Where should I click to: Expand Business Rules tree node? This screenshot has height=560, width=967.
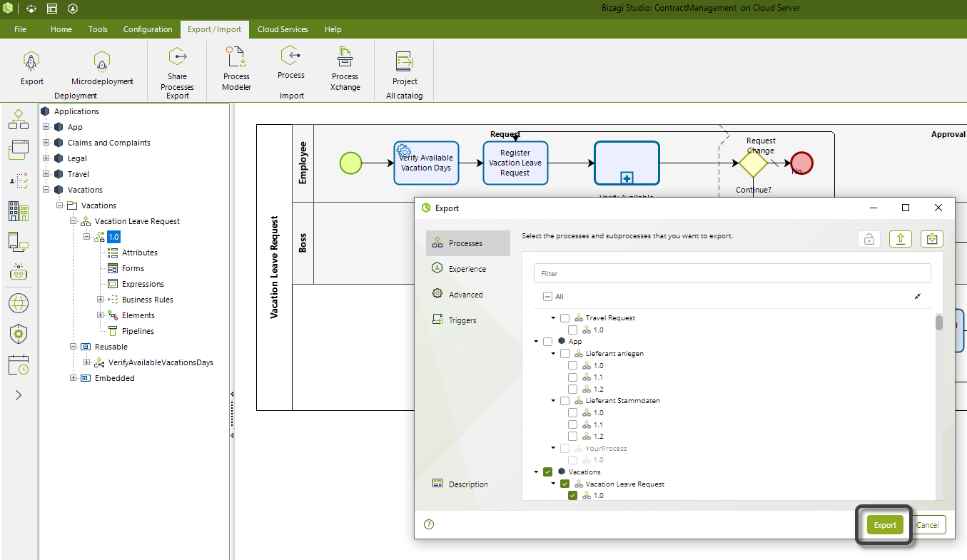(101, 300)
